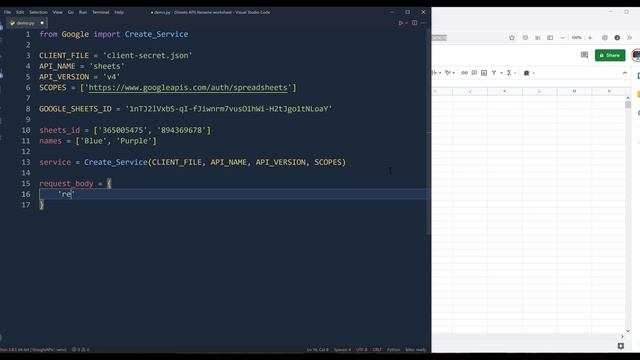Open the browser extension gear icon
This screenshot has height=360, width=640.
coord(604,38)
